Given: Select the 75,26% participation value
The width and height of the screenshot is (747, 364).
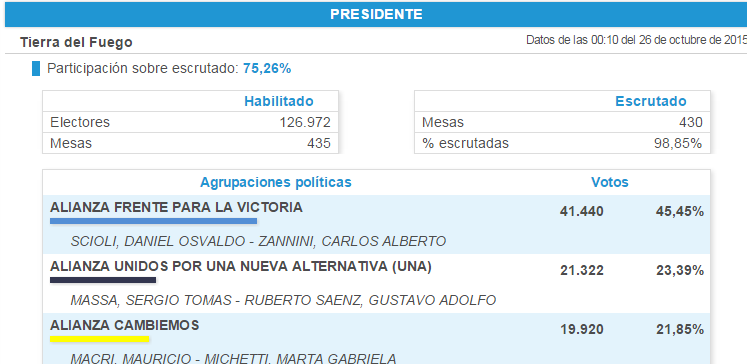Looking at the screenshot, I should pos(267,69).
